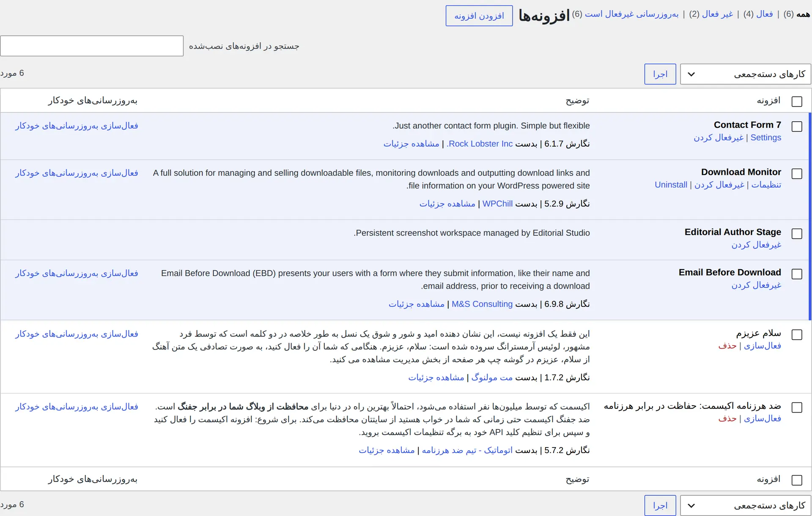Focus the plugin search input field
812x516 pixels.
tap(92, 46)
